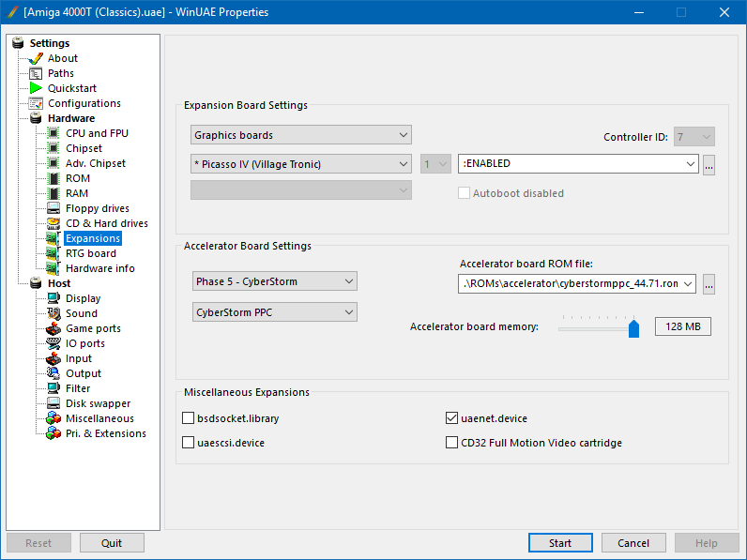Click the Quit button
747x560 pixels.
tap(112, 543)
